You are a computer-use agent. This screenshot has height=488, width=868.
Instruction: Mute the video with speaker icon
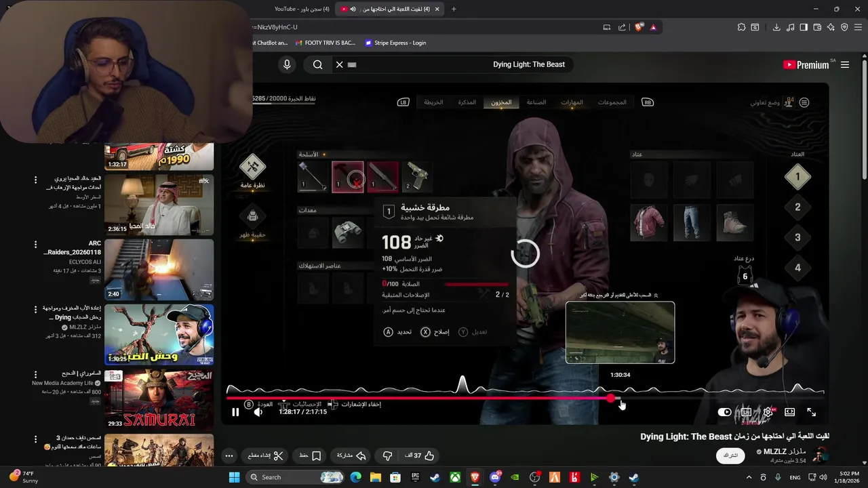[x=258, y=412]
